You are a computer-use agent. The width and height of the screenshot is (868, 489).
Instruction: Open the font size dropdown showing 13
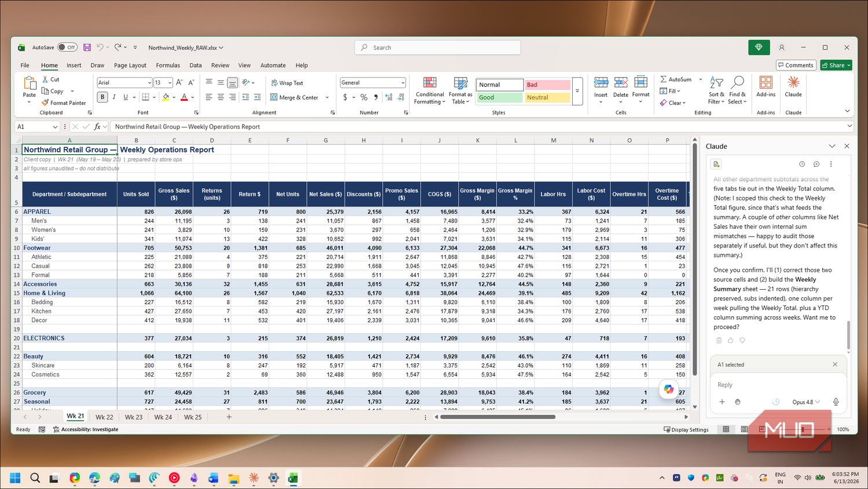(170, 83)
